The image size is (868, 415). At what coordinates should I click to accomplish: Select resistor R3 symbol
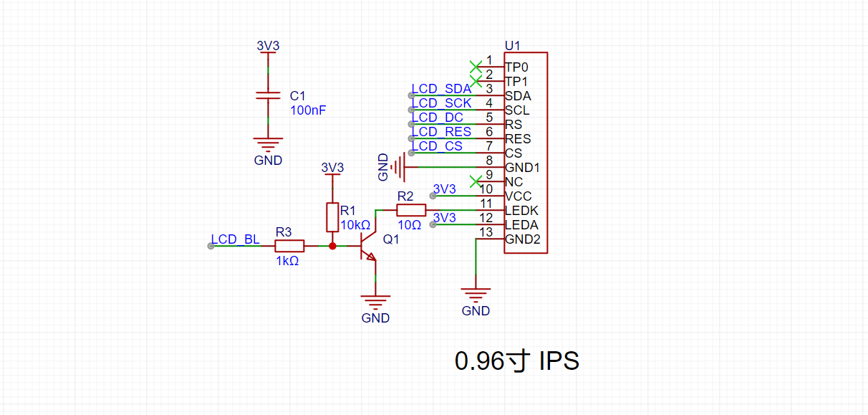pos(290,246)
